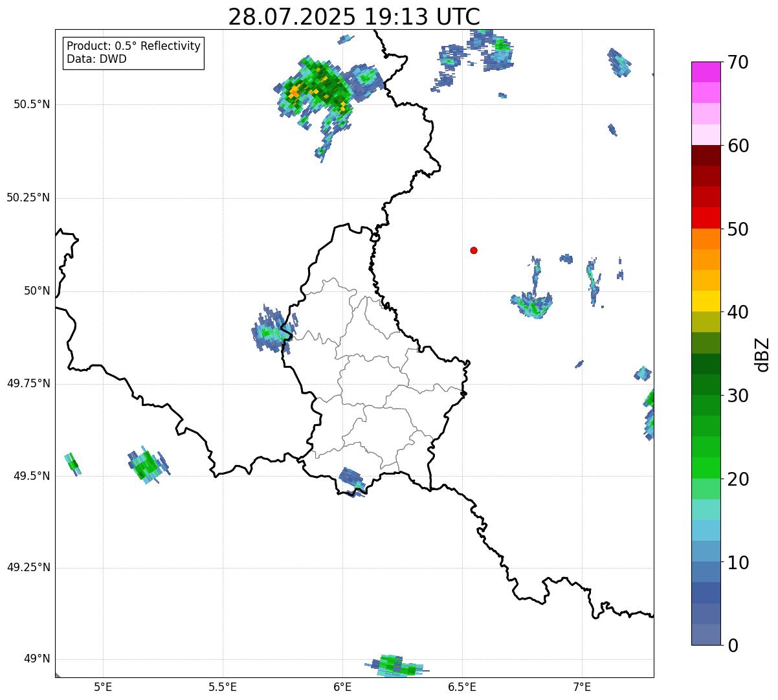778x700 pixels.
Task: Click the 5.5°E longitude label
Action: coord(223,687)
